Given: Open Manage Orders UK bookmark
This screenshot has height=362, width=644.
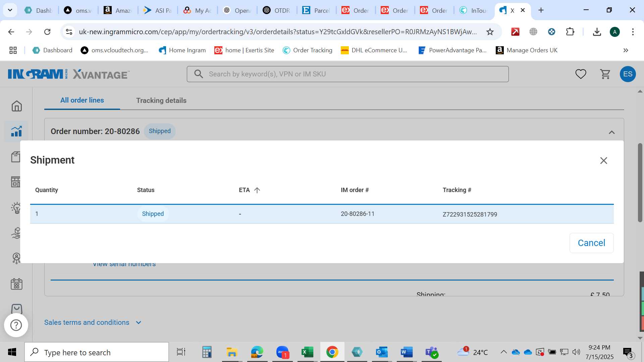Looking at the screenshot, I should (527, 50).
